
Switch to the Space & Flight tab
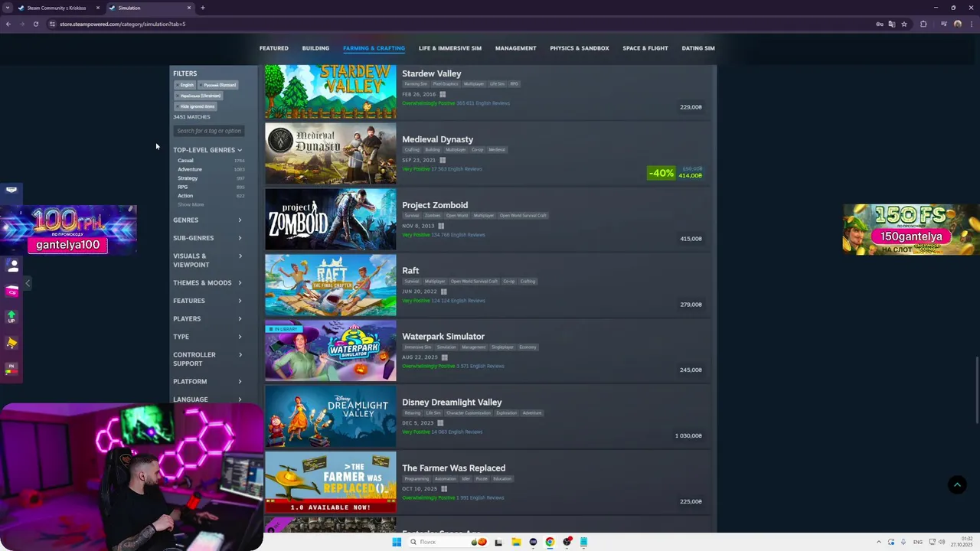point(645,48)
